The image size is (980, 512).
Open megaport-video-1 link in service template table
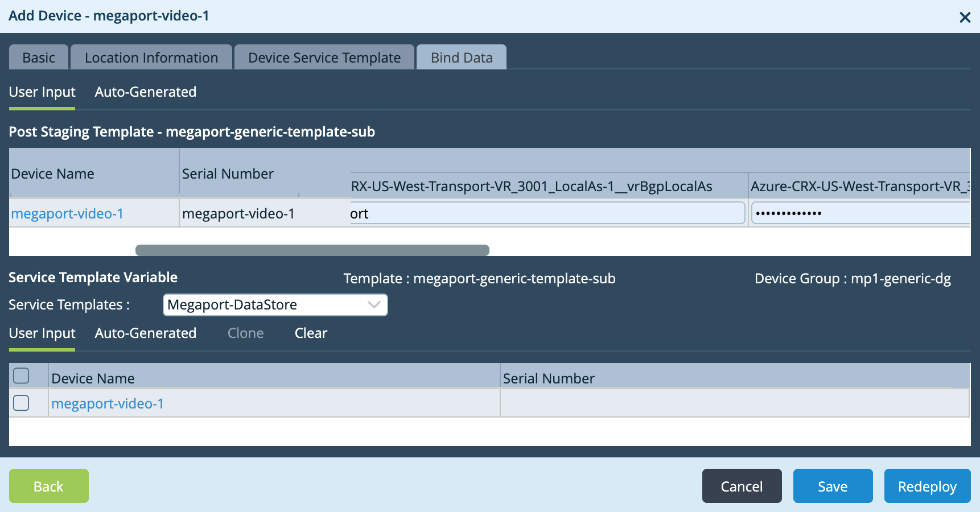click(108, 404)
